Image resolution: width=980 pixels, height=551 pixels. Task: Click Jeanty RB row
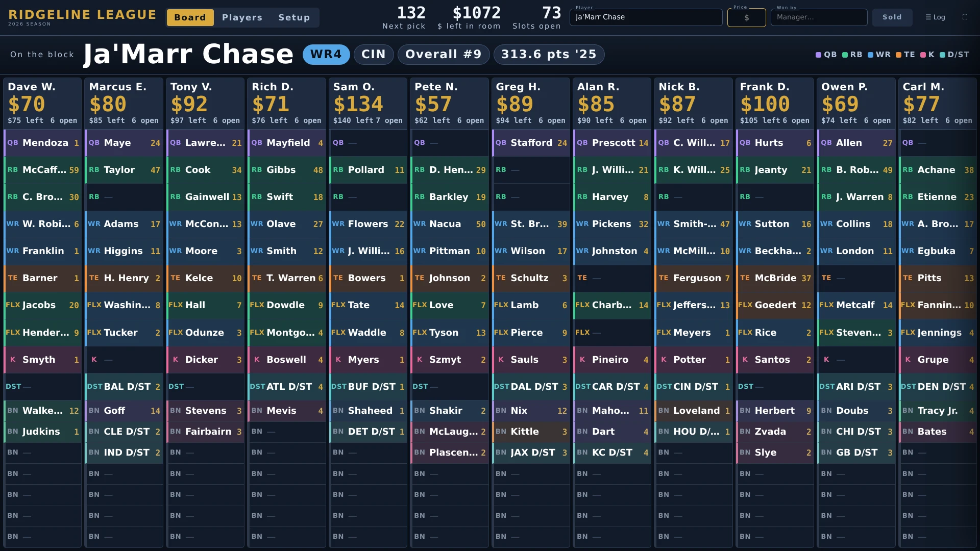[775, 170]
